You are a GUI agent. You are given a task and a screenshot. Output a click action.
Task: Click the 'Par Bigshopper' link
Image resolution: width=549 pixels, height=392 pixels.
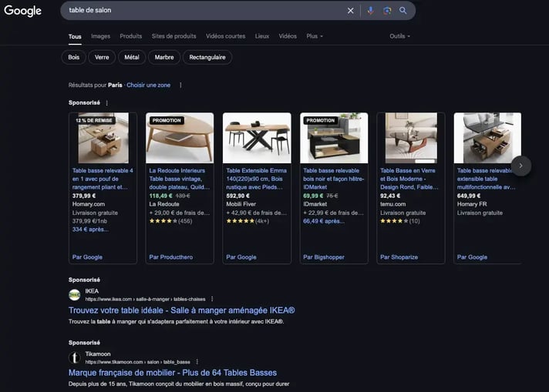click(x=324, y=257)
